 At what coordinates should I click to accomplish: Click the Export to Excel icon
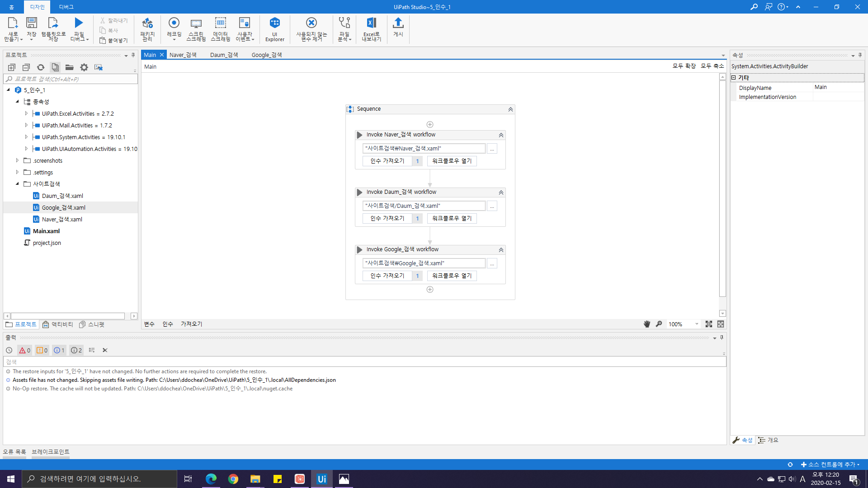[371, 29]
